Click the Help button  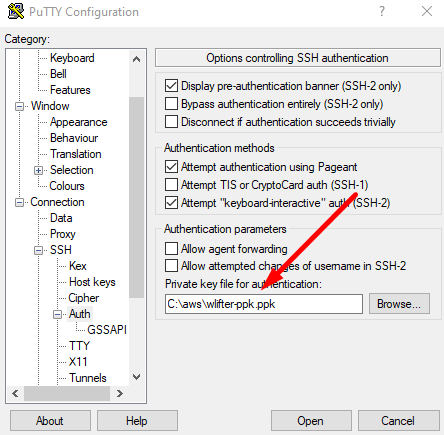click(x=137, y=421)
